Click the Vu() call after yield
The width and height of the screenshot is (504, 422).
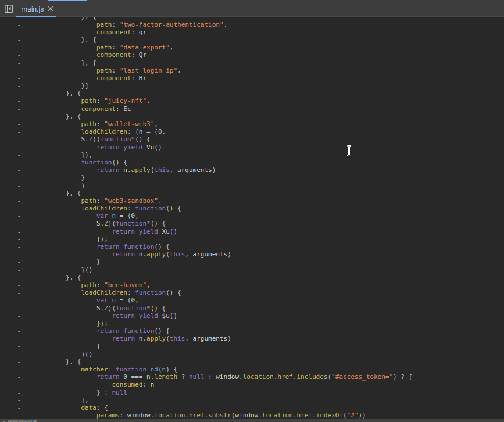pyautogui.click(x=154, y=147)
